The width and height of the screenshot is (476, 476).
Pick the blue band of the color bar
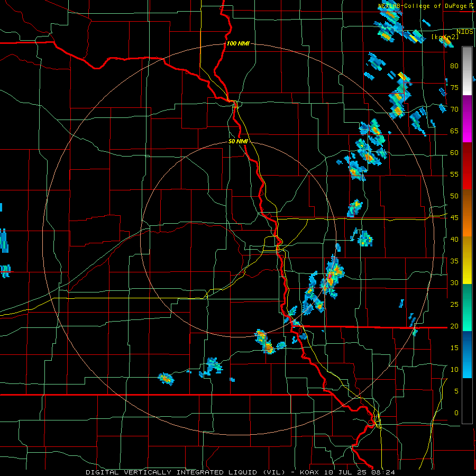pos(467,354)
